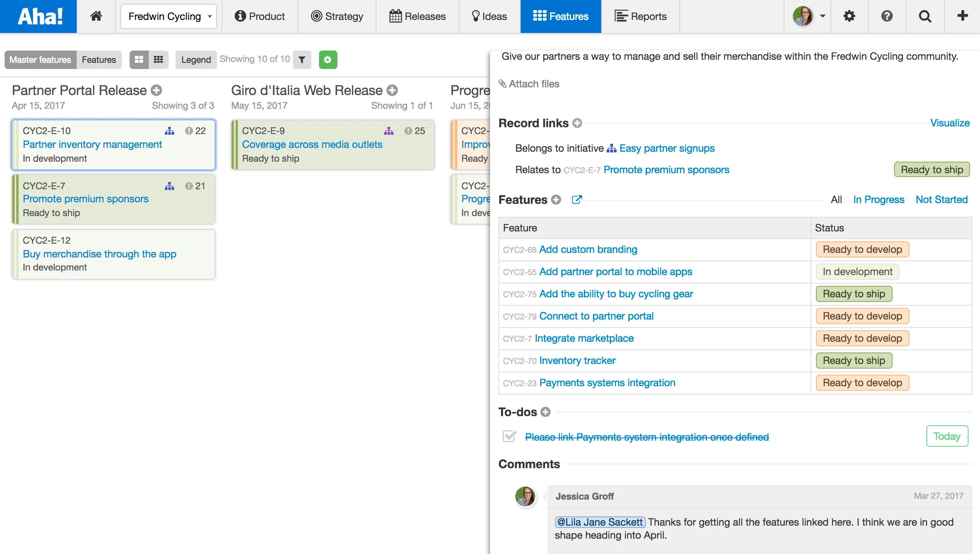
Task: Uncheck the completed Payments system to-do
Action: tap(509, 436)
